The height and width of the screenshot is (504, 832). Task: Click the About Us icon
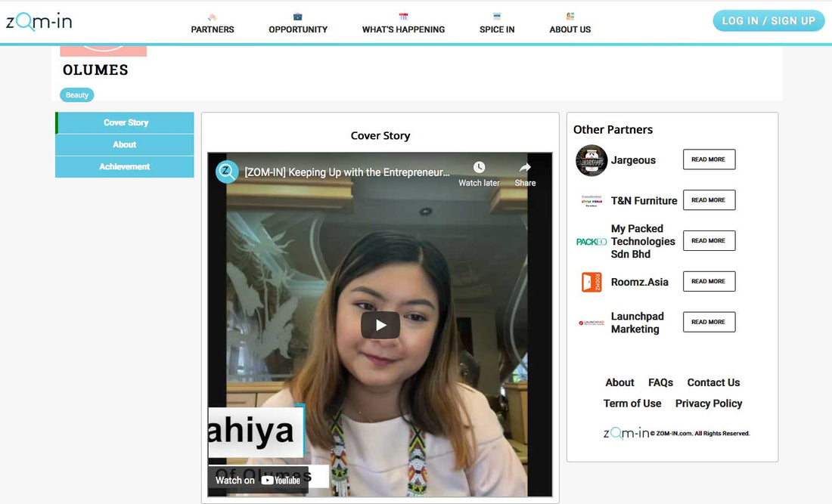pos(570,17)
